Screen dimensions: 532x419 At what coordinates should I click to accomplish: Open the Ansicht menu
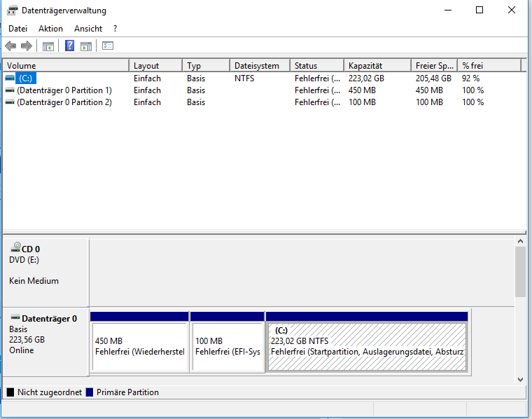(88, 29)
